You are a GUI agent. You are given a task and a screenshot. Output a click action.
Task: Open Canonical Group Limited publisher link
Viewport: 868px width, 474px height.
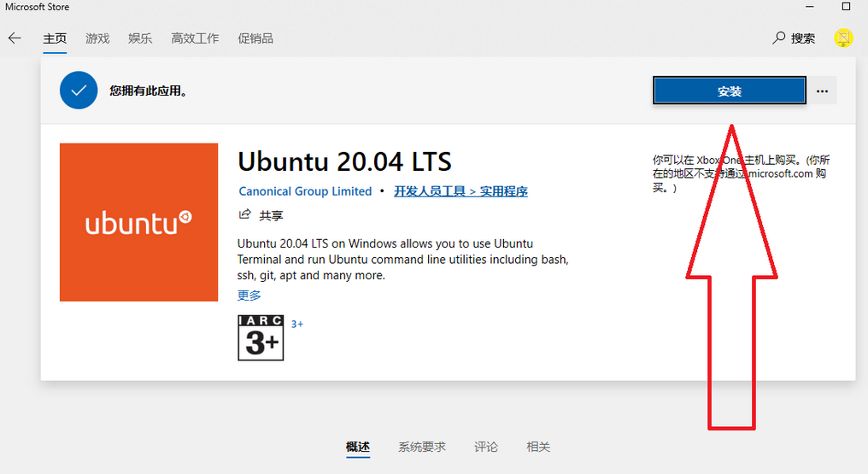point(305,191)
